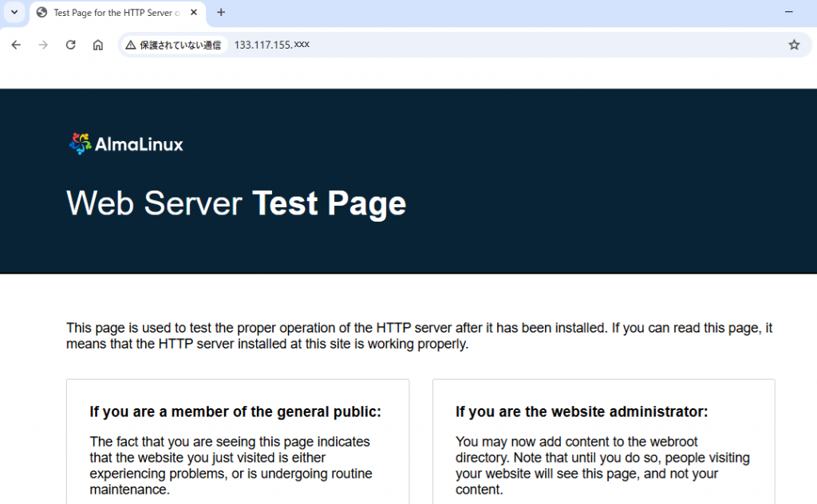The image size is (817, 504).
Task: Click the text starting "You may now add content"
Action: pyautogui.click(x=602, y=465)
